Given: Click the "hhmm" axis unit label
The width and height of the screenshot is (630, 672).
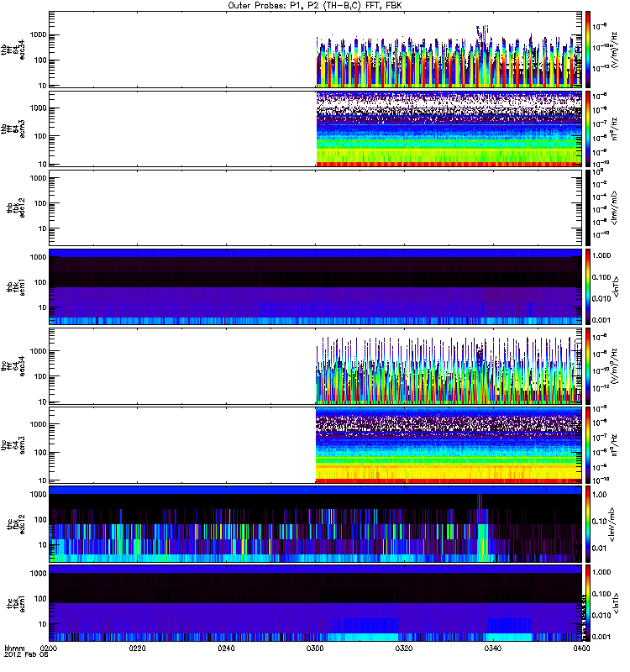Looking at the screenshot, I should click(15, 648).
